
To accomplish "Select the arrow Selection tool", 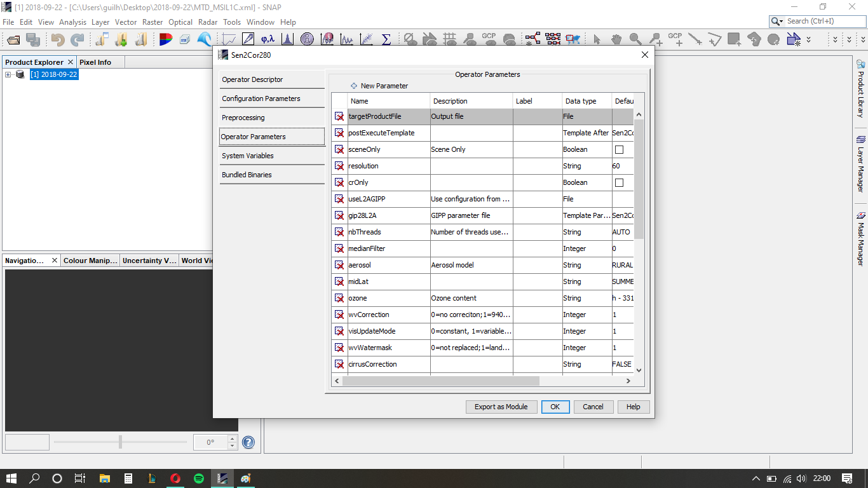I will tap(597, 39).
